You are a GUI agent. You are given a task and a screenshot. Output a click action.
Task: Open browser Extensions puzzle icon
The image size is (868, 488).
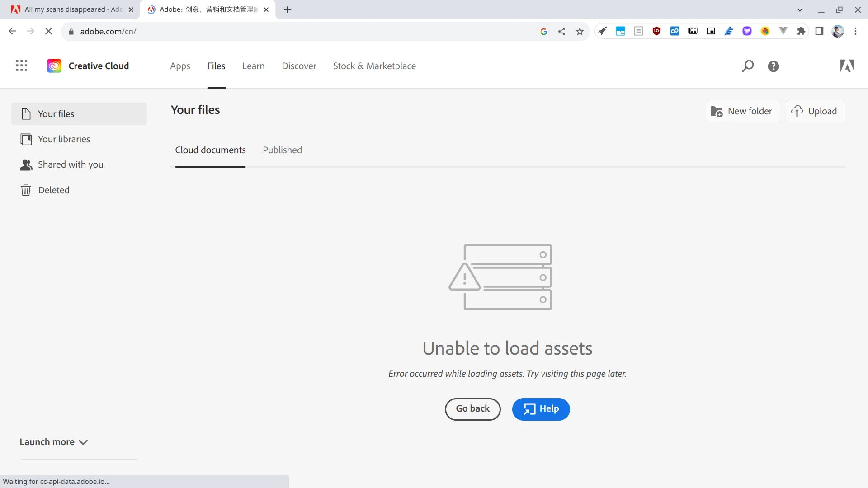pos(801,31)
